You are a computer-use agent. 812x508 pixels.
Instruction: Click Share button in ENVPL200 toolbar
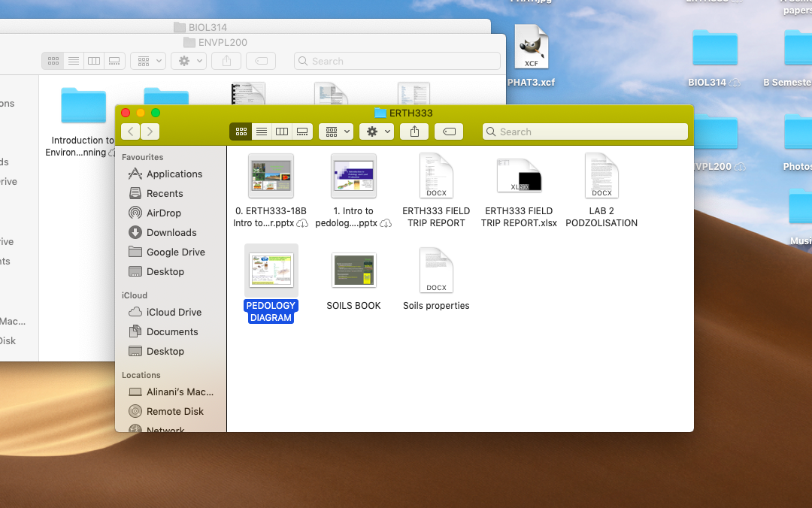(x=226, y=61)
